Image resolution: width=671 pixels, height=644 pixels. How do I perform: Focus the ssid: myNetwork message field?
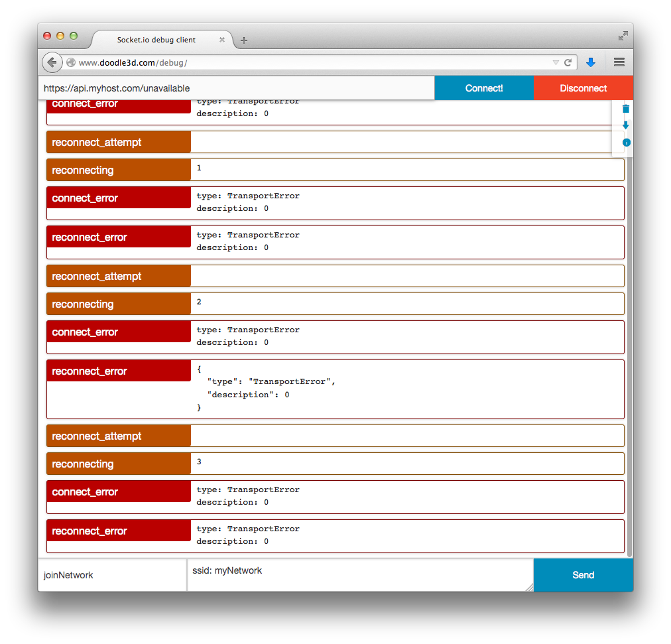[x=360, y=575]
